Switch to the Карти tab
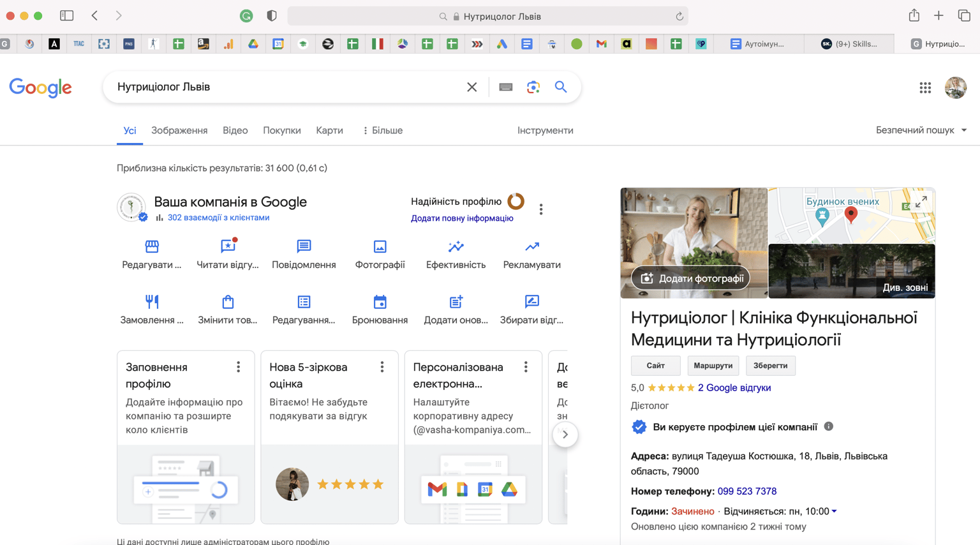This screenshot has width=980, height=545. pyautogui.click(x=329, y=130)
